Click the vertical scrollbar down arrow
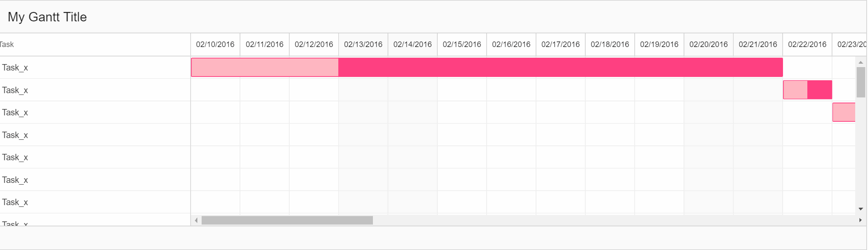Image resolution: width=868 pixels, height=250 pixels. pos(861,209)
